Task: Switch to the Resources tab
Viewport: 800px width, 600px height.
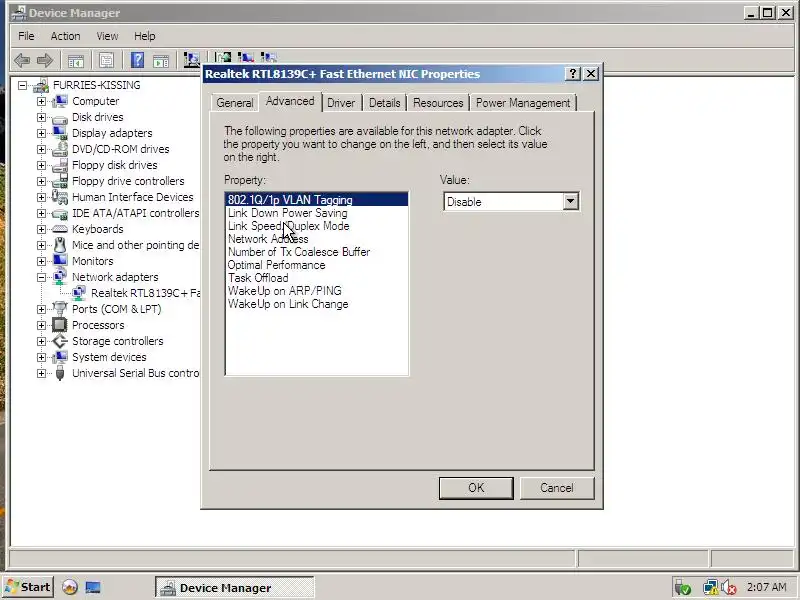Action: pos(438,103)
